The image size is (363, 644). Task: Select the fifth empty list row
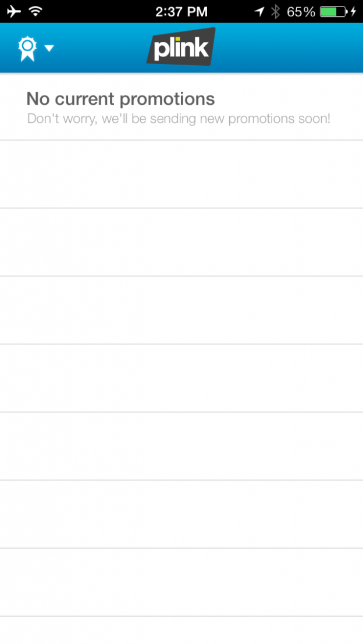tap(181, 446)
